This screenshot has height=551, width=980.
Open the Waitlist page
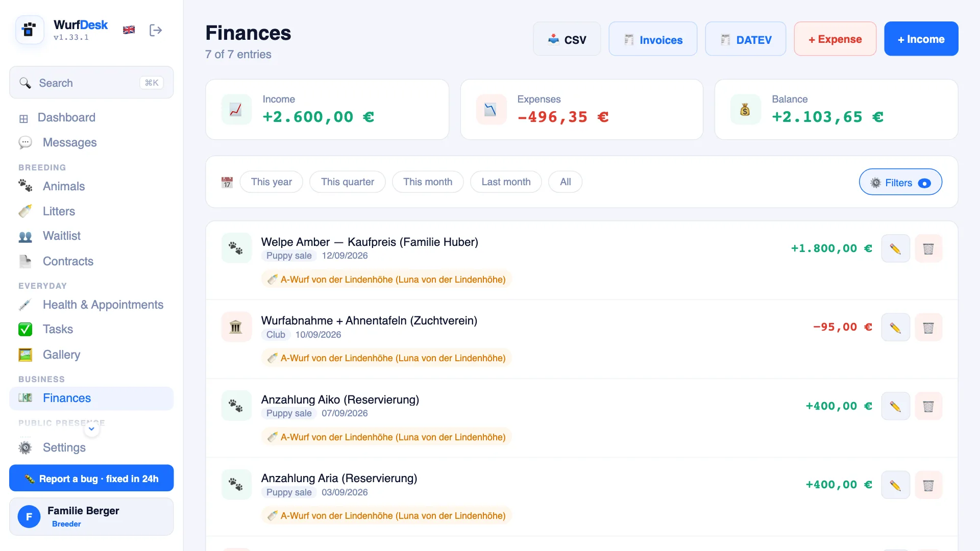point(91,236)
